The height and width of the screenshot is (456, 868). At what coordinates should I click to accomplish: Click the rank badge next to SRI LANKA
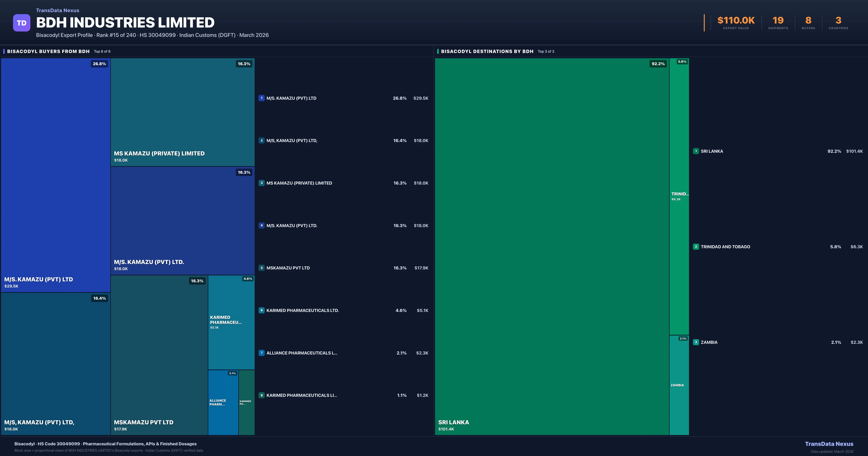coord(696,151)
